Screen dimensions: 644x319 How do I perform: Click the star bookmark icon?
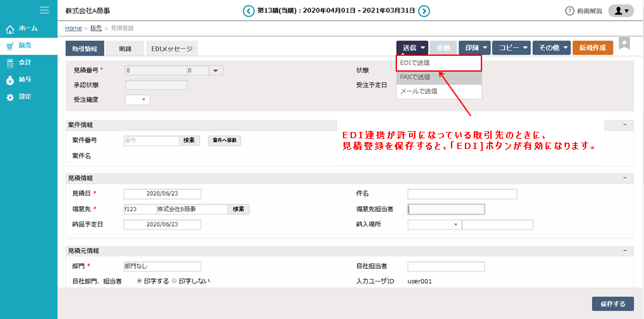pos(624,42)
